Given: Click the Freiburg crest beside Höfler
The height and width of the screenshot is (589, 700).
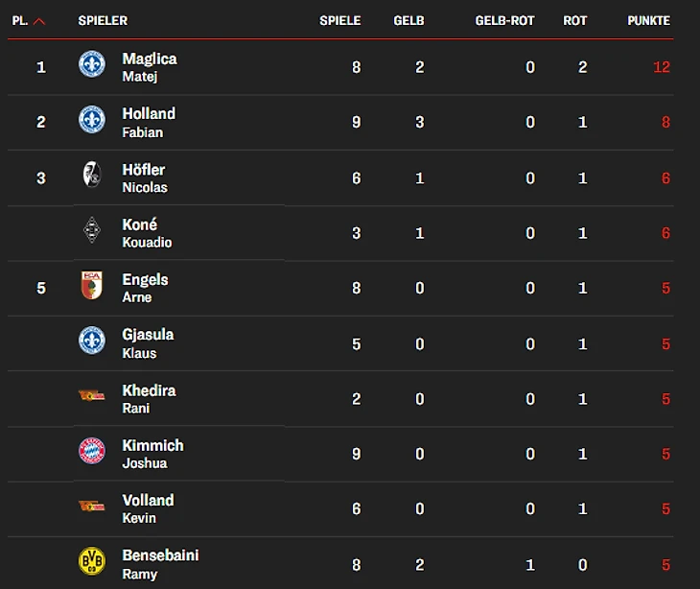Looking at the screenshot, I should pos(92,176).
